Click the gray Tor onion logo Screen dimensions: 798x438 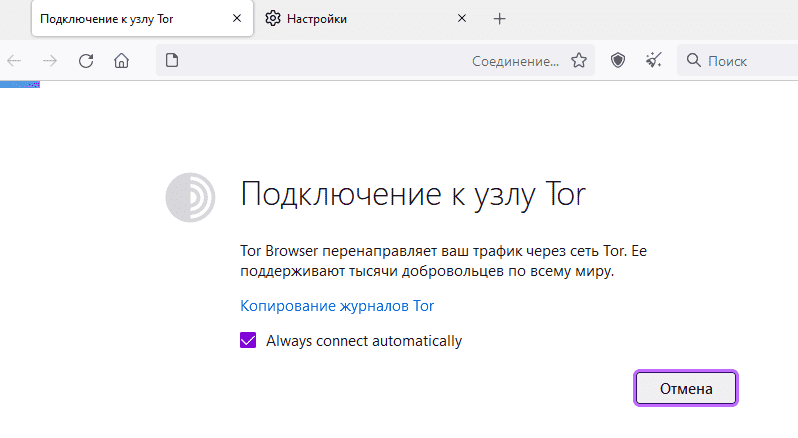point(190,197)
